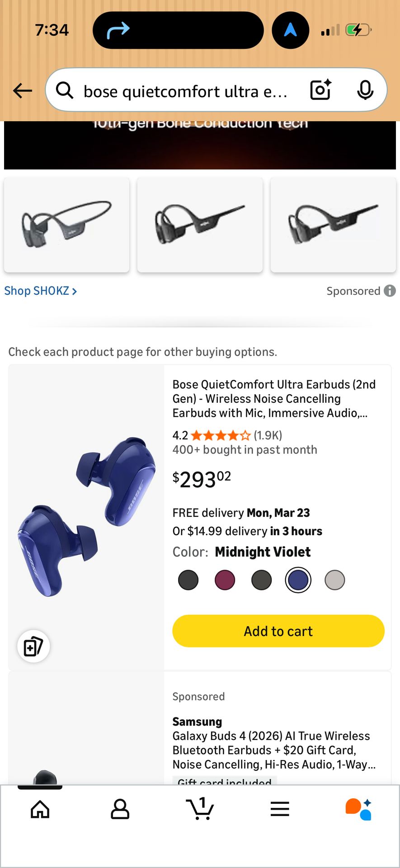The image size is (400, 868).
Task: Open camera lens search
Action: coord(321,90)
